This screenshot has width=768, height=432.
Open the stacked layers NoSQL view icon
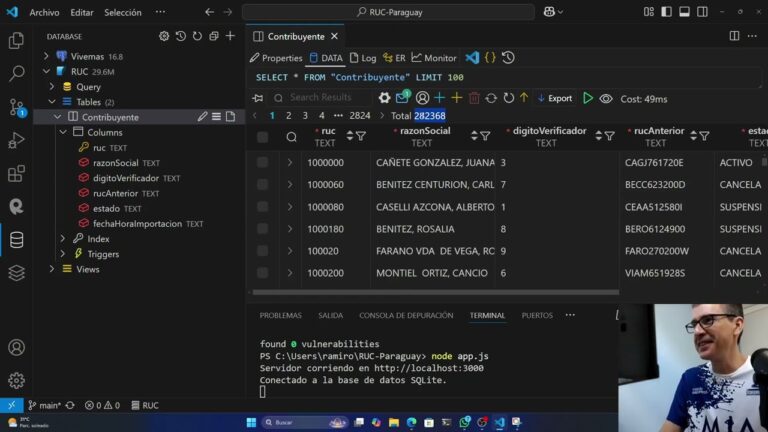(16, 273)
